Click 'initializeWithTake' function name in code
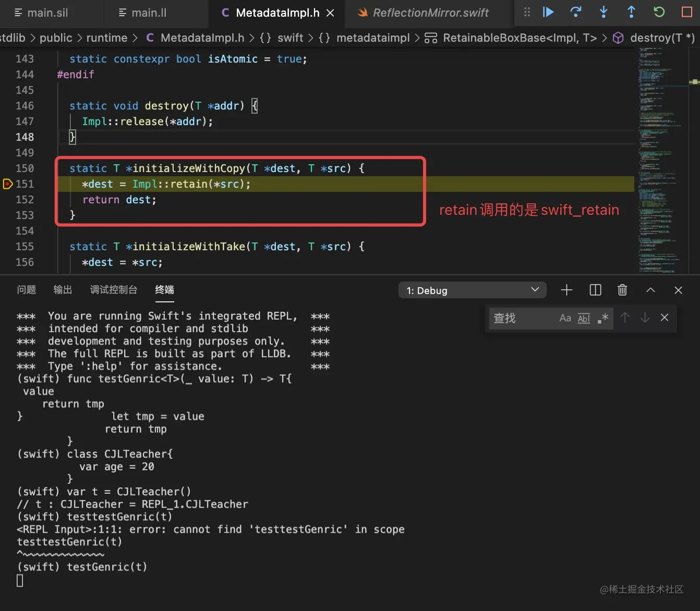The height and width of the screenshot is (611, 700). tap(189, 247)
